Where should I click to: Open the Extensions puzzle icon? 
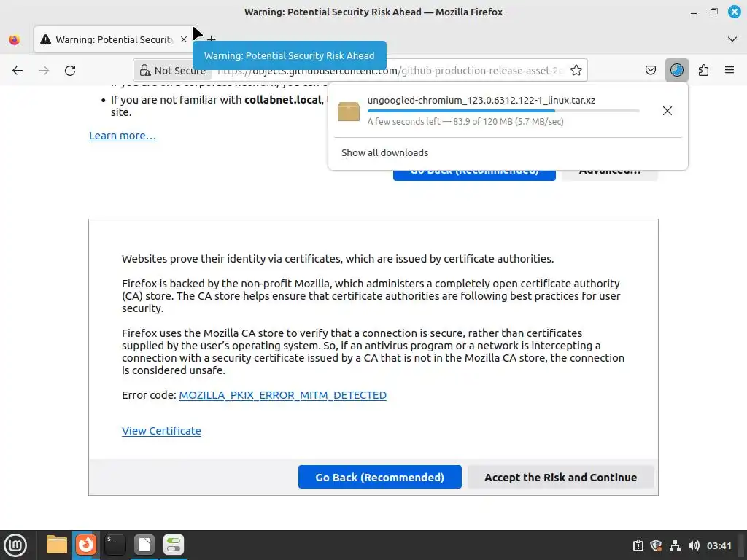(x=703, y=71)
